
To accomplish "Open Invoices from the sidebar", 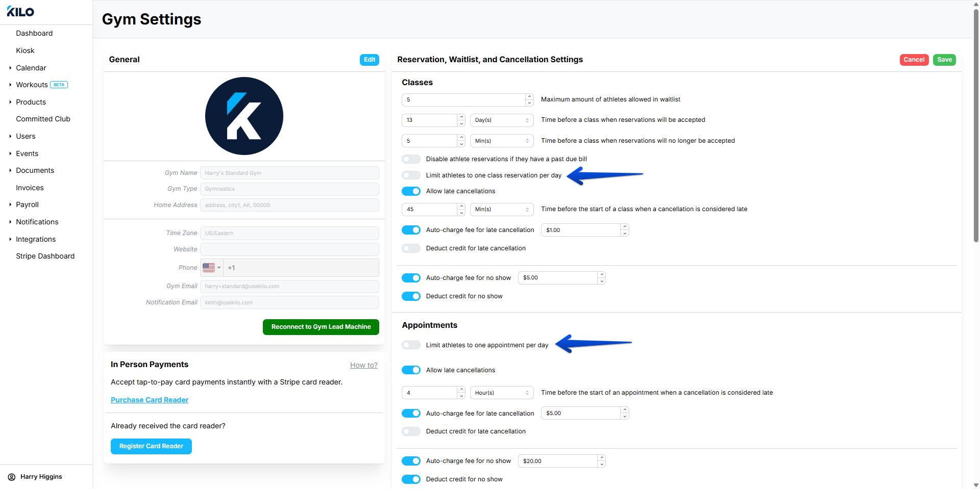I will tap(30, 188).
